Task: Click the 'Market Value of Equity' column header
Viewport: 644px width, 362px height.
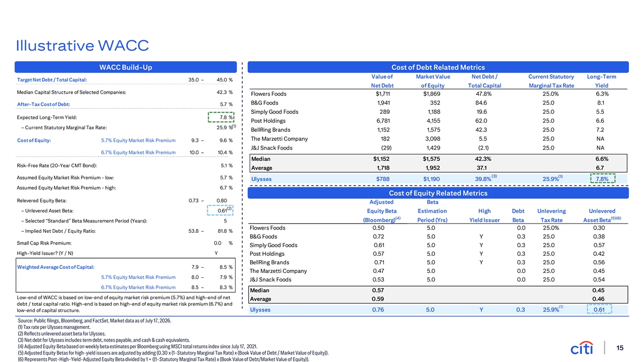Action: (433, 81)
